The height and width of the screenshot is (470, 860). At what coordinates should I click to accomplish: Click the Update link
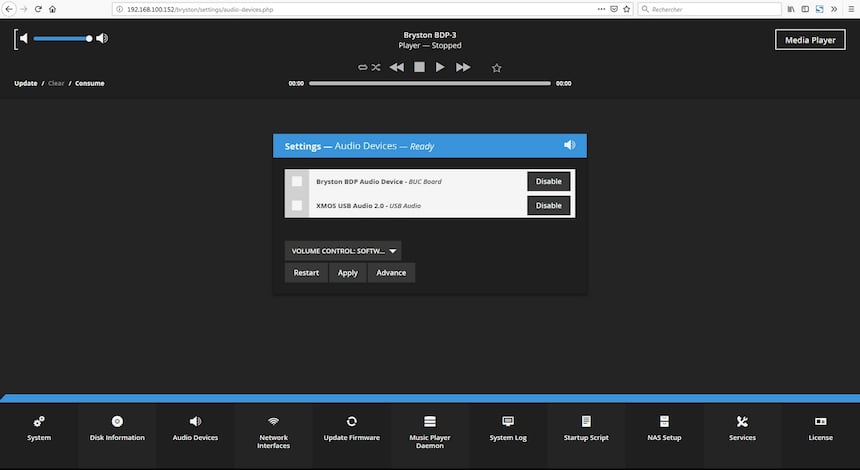pyautogui.click(x=26, y=83)
